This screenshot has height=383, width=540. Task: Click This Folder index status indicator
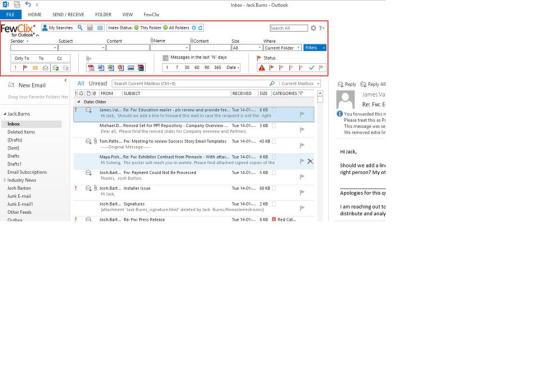pyautogui.click(x=148, y=28)
